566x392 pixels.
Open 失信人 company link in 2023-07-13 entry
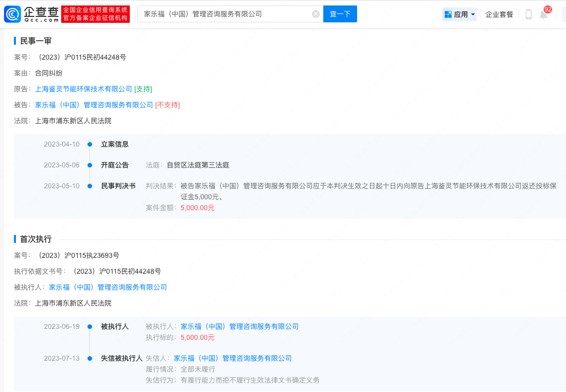(x=233, y=358)
